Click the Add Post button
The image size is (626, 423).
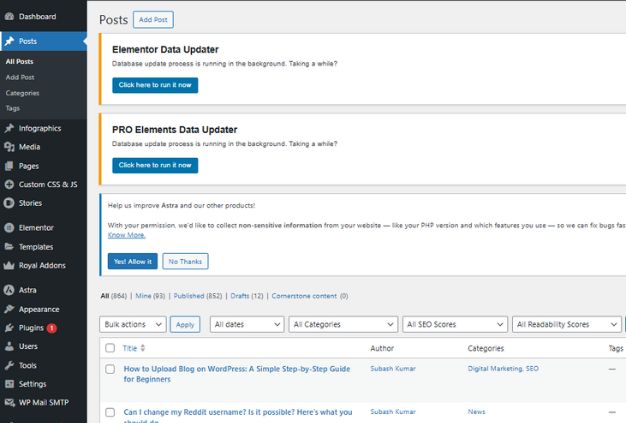(x=153, y=19)
